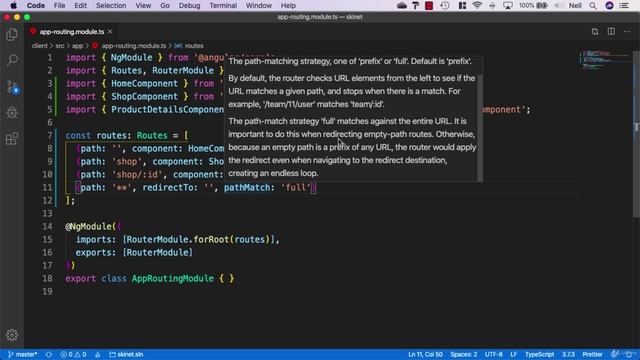Open the Selection menu
640x360 pixels.
[111, 5]
